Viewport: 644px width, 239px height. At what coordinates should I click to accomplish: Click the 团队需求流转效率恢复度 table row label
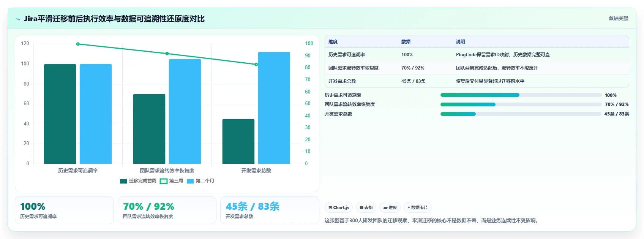(354, 68)
